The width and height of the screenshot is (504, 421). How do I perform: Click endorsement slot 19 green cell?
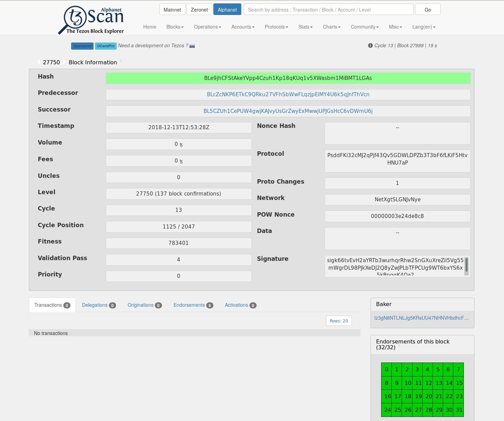[418, 396]
